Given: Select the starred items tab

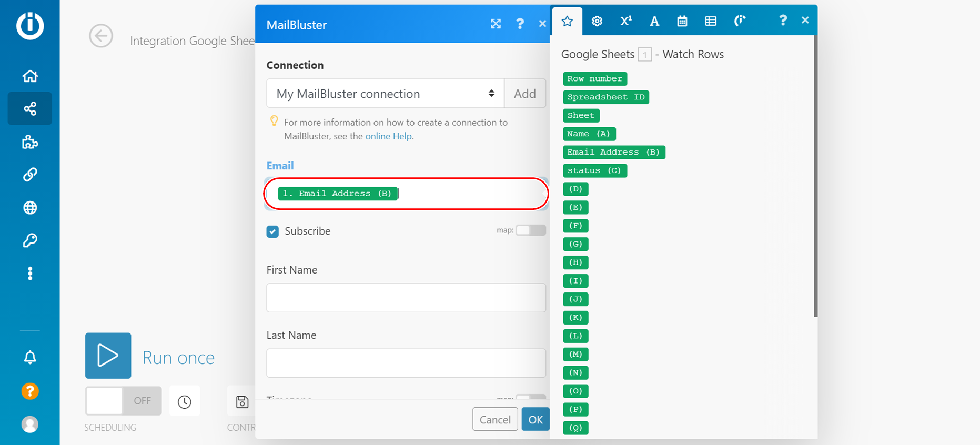Looking at the screenshot, I should click(x=567, y=22).
